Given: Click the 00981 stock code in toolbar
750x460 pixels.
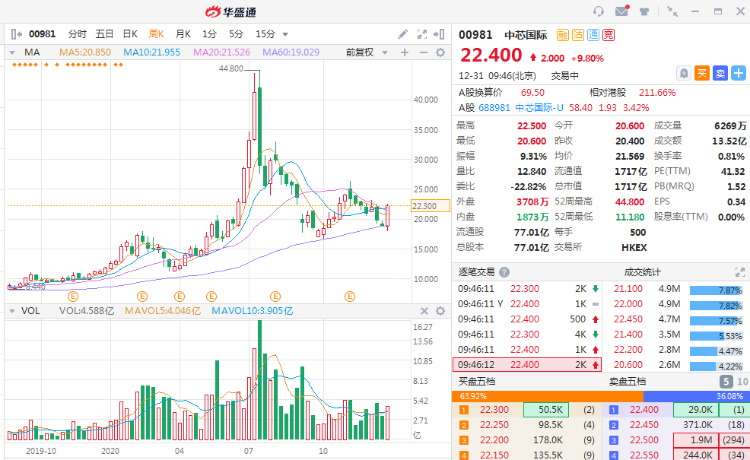Looking at the screenshot, I should [x=42, y=34].
